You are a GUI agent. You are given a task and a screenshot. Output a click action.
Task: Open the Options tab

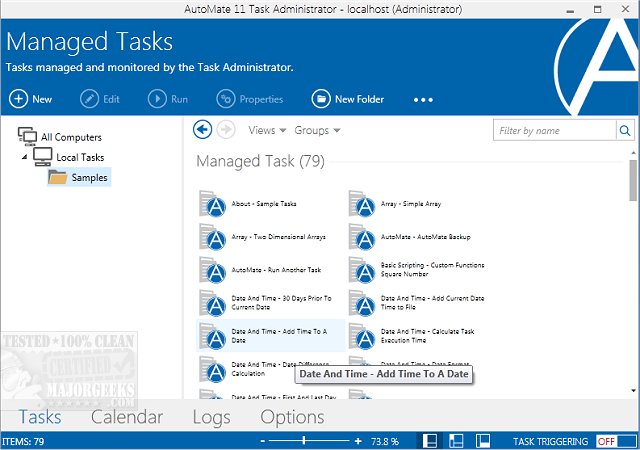tap(292, 417)
